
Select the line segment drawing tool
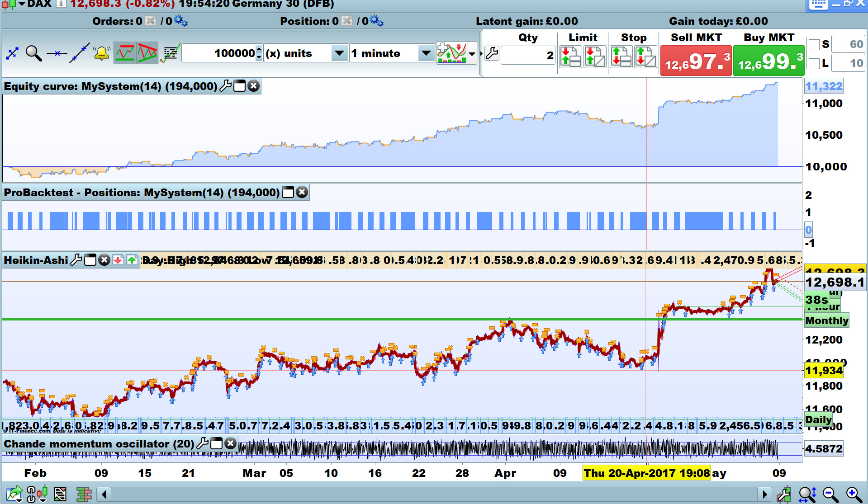tap(12, 53)
